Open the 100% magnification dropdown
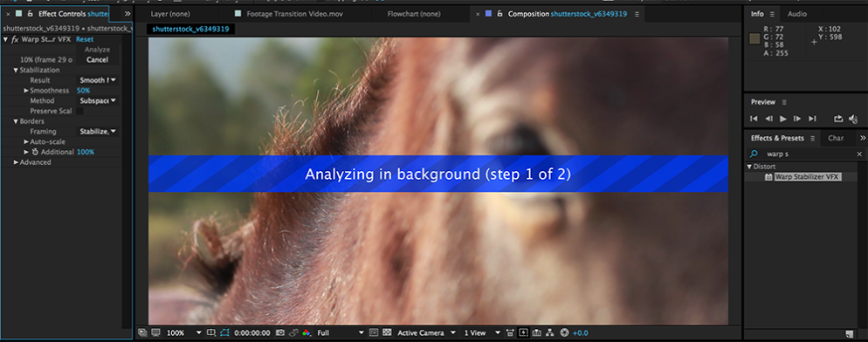This screenshot has width=868, height=342. coord(184,332)
